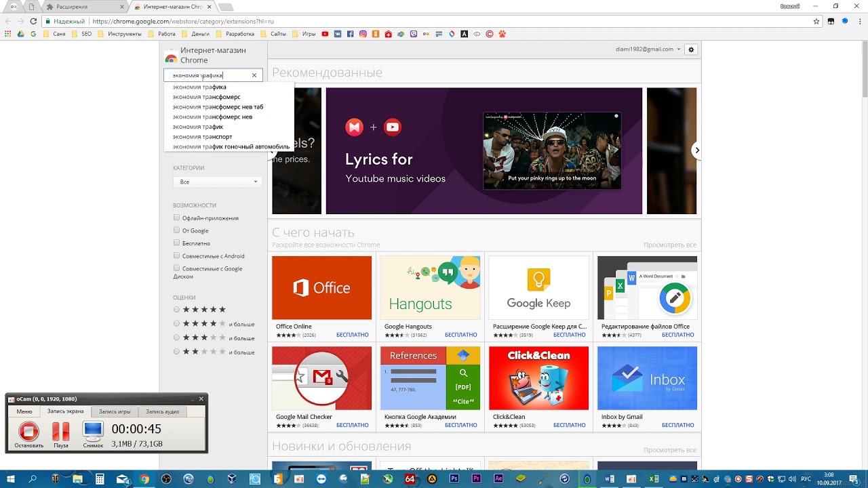868x488 pixels.
Task: Open Premiere Pro from the taskbar
Action: [476, 479]
